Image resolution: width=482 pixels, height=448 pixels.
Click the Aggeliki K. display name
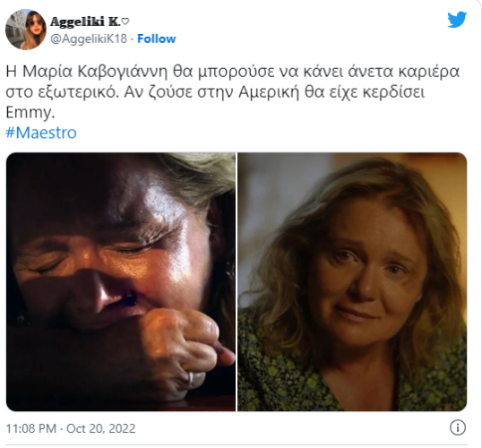[x=85, y=22]
